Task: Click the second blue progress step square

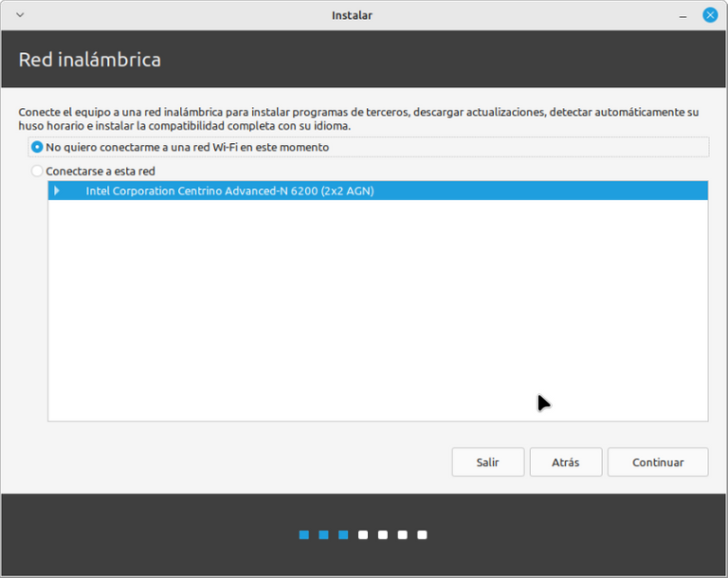Action: (323, 534)
